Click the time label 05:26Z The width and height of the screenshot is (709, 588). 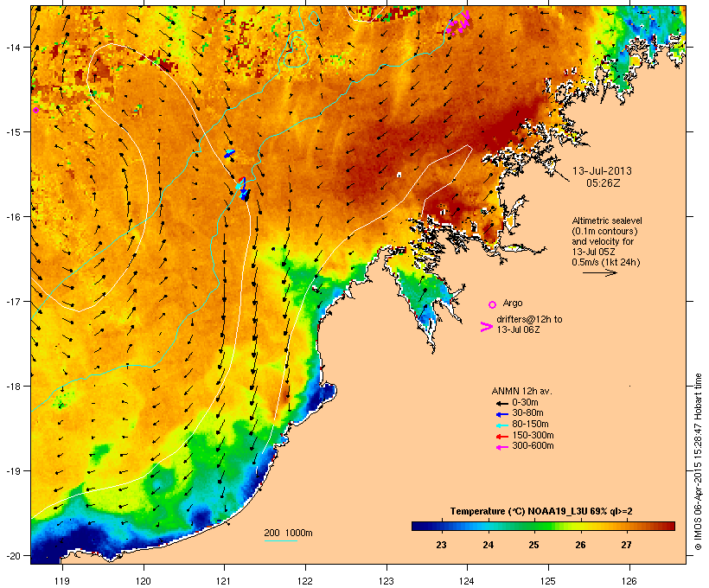click(604, 182)
